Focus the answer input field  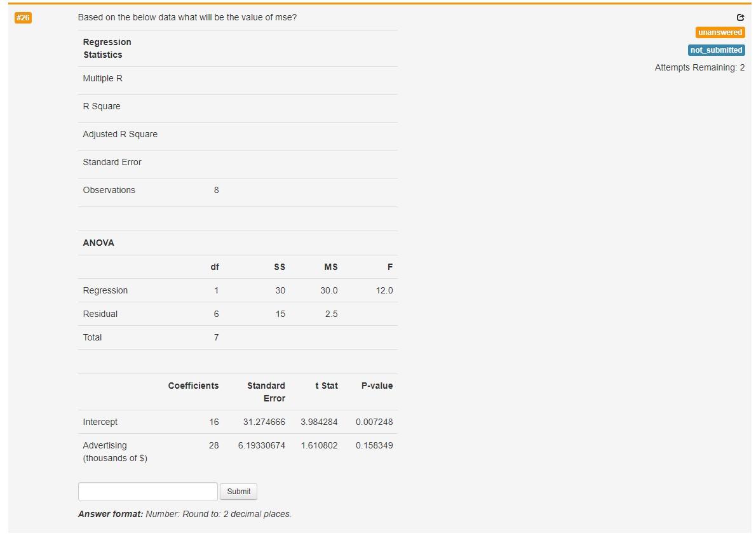[x=147, y=491]
